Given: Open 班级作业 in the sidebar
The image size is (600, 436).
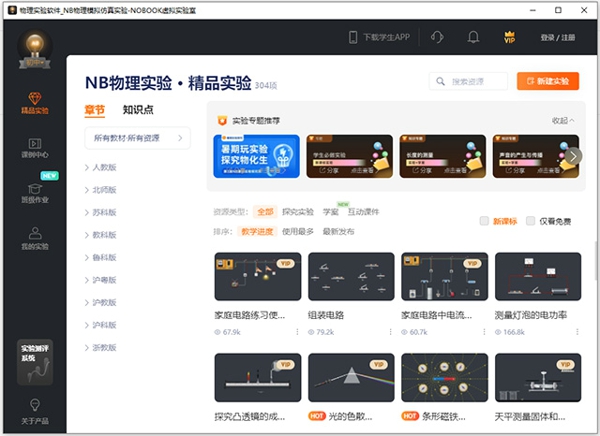Looking at the screenshot, I should (35, 192).
